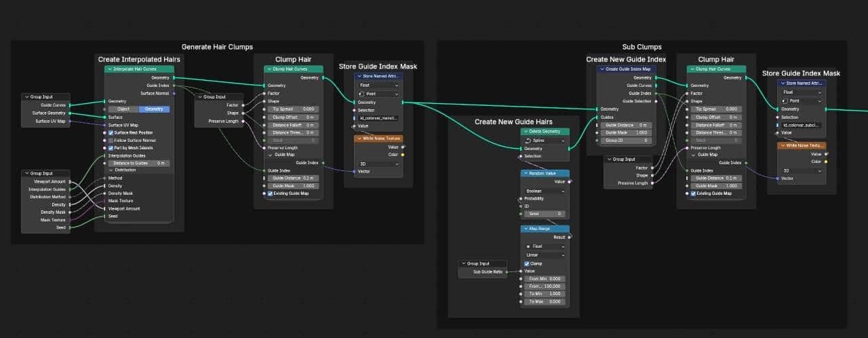Open the Spline domain dropdown in Delete Geometry
868x338 pixels.
point(545,140)
